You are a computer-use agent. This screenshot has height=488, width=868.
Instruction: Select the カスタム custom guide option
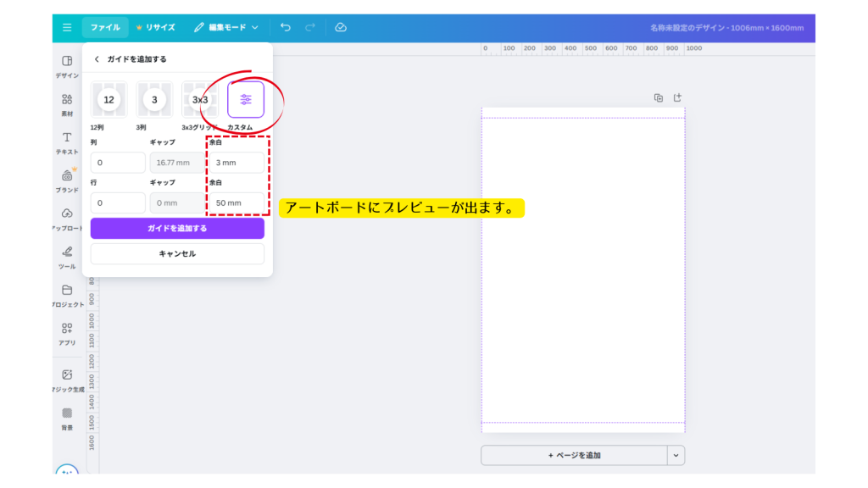(246, 100)
